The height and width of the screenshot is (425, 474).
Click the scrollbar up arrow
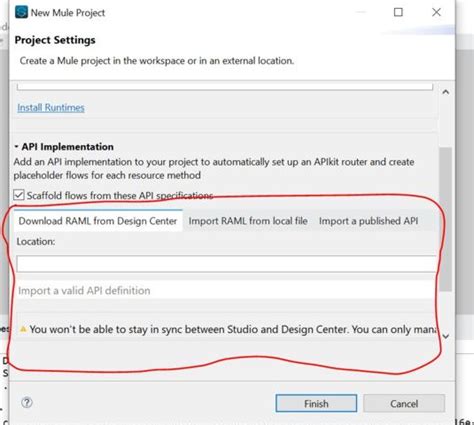446,92
